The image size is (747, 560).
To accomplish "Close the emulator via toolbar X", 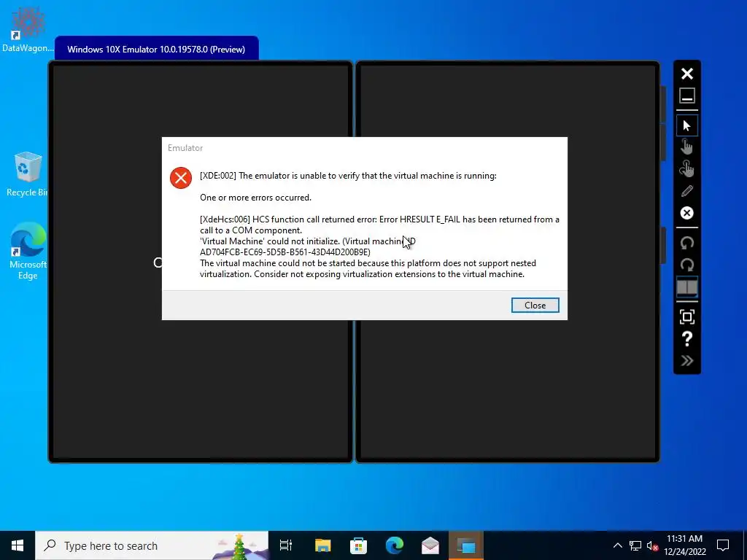I will [x=686, y=74].
